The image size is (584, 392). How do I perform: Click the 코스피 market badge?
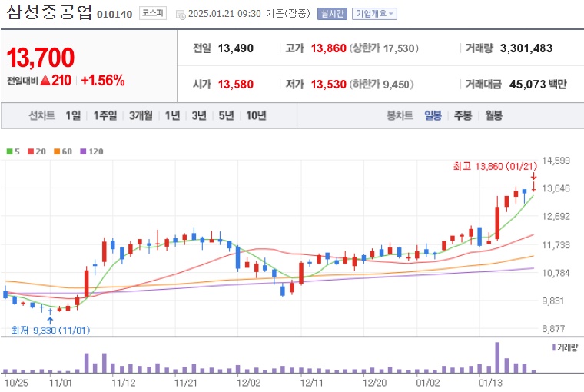(x=153, y=13)
